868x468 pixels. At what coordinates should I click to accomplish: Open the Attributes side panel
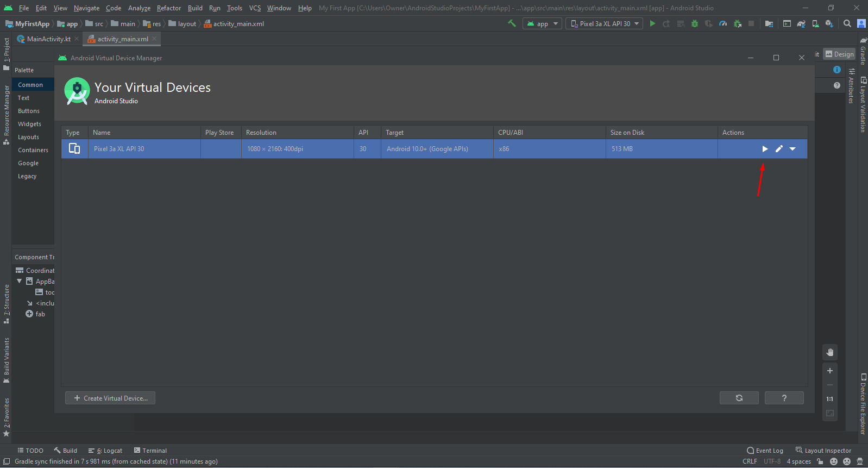(x=851, y=86)
